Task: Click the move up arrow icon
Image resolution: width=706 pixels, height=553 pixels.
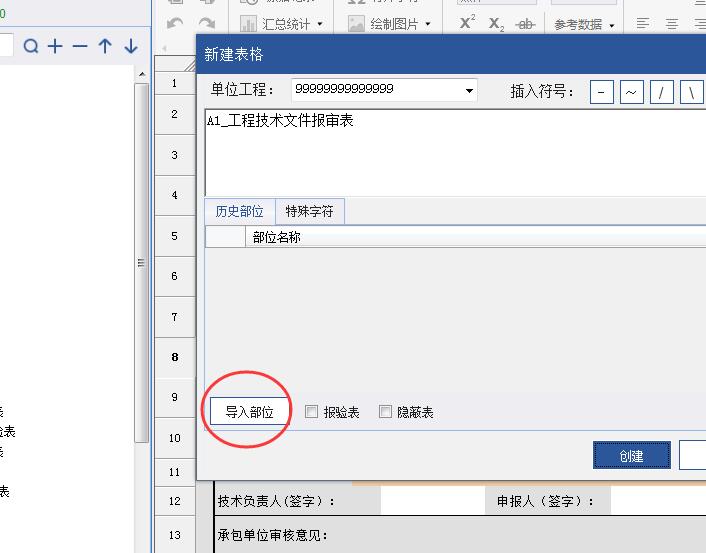Action: (x=105, y=46)
